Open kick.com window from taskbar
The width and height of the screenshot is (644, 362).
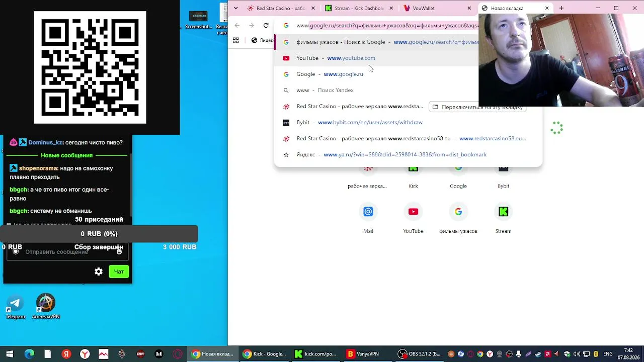pyautogui.click(x=316, y=354)
